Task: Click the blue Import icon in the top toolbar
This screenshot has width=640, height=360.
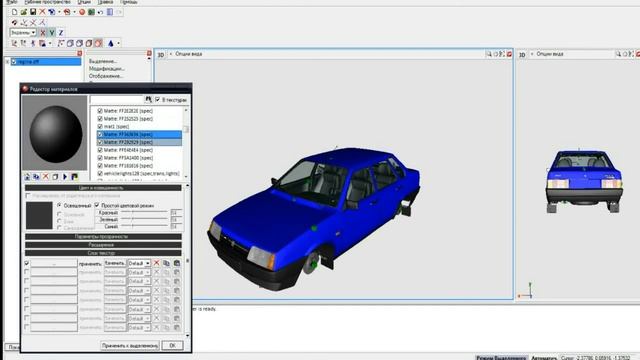Action: tap(52, 12)
